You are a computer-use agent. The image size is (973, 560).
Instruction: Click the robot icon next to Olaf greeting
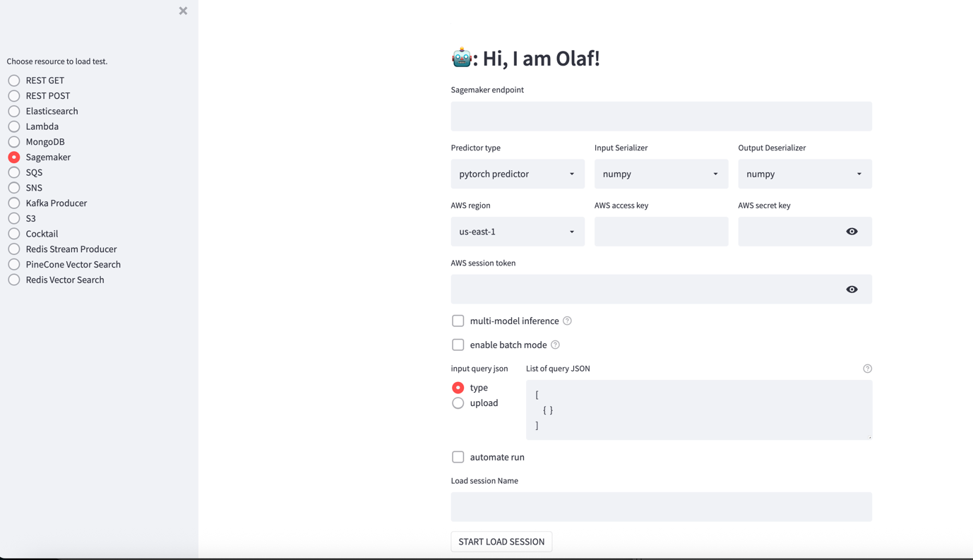coord(462,56)
